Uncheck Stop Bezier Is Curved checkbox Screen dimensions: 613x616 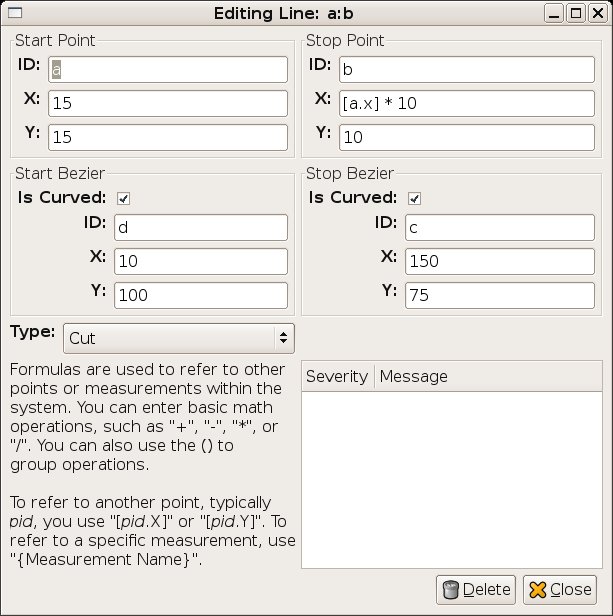pos(414,198)
